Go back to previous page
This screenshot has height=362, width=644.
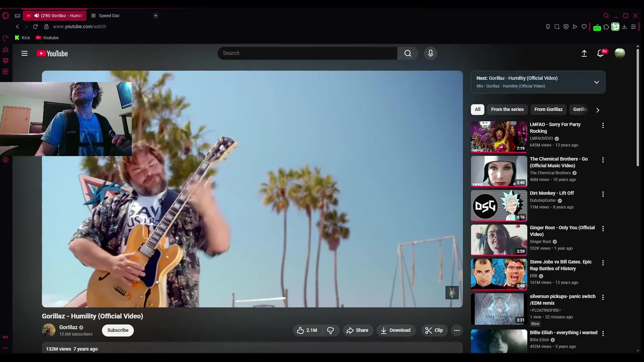click(17, 27)
